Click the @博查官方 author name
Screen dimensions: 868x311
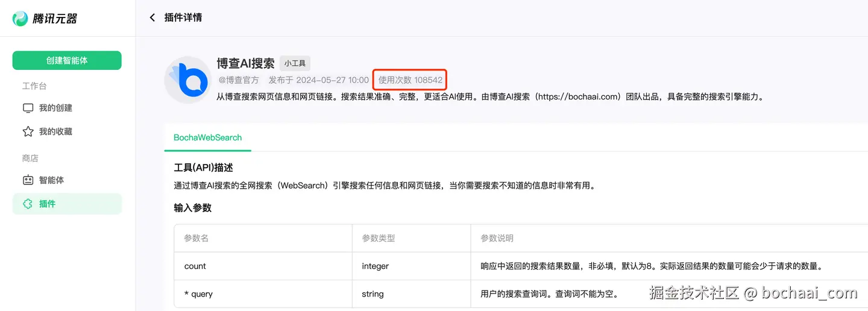pyautogui.click(x=237, y=80)
